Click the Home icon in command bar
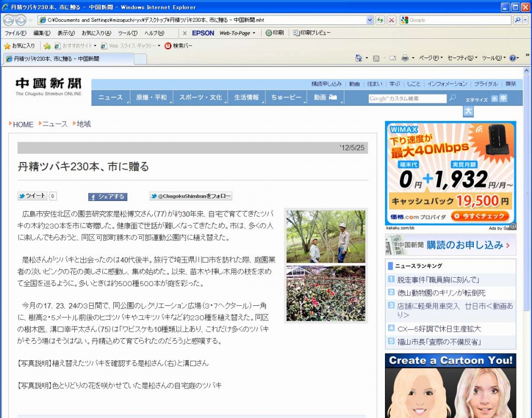Image resolution: width=532 pixels, height=418 pixels. 358,58
